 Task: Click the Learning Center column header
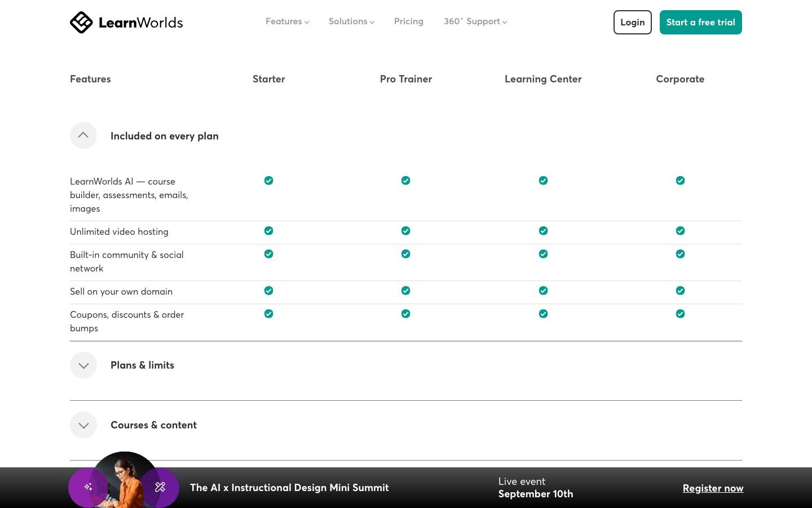tap(543, 79)
